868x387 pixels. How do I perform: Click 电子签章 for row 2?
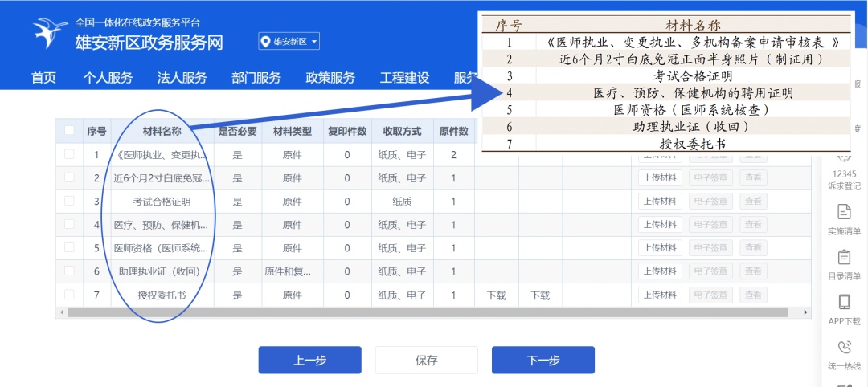[710, 178]
